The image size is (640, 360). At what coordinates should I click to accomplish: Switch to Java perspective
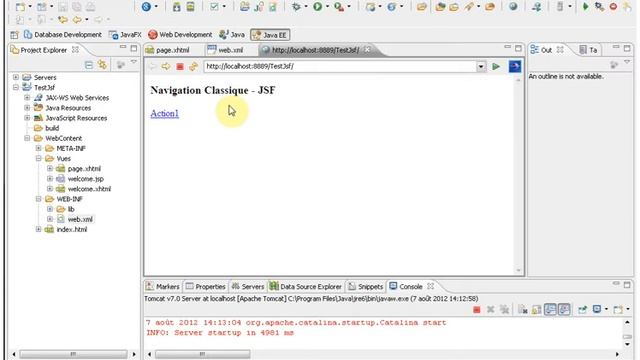click(x=232, y=35)
